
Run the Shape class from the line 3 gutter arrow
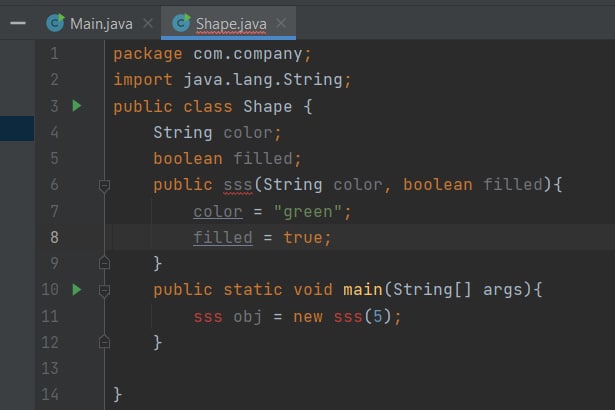(77, 106)
